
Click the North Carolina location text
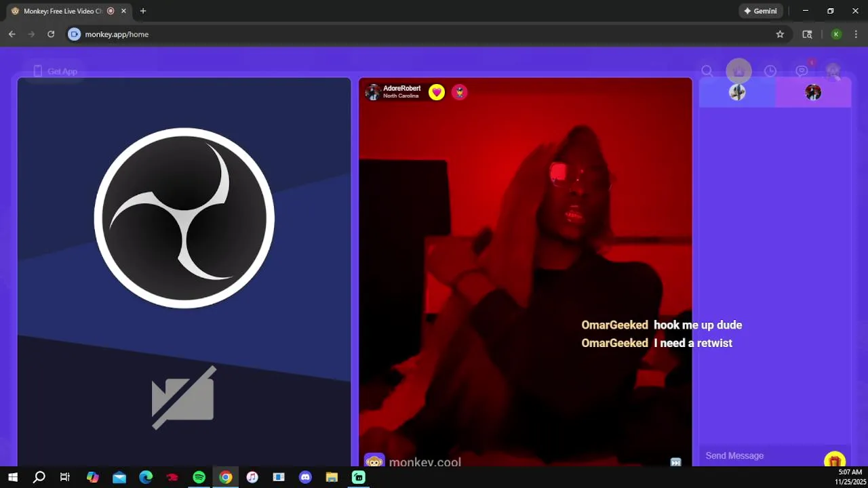[401, 96]
